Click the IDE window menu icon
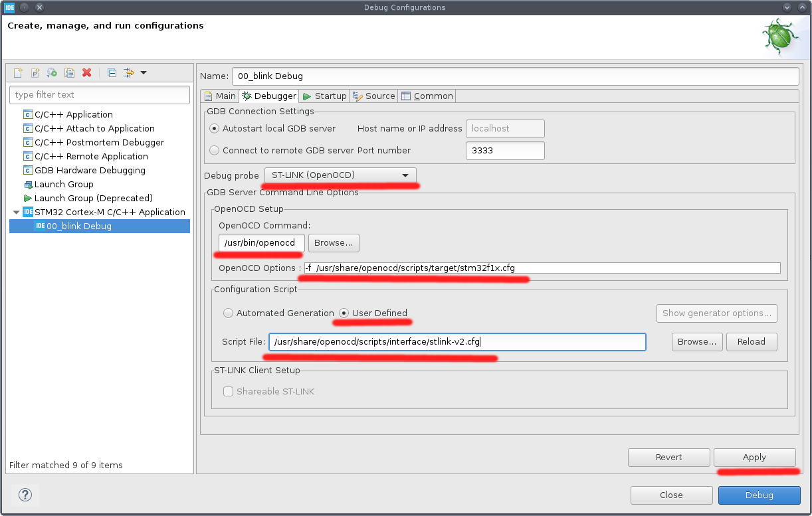Image resolution: width=812 pixels, height=516 pixels. [9, 7]
